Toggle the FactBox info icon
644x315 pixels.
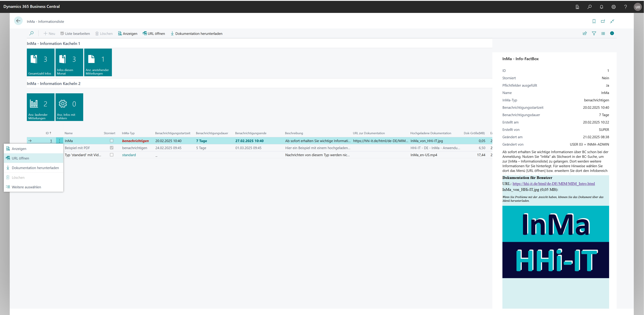[612, 34]
